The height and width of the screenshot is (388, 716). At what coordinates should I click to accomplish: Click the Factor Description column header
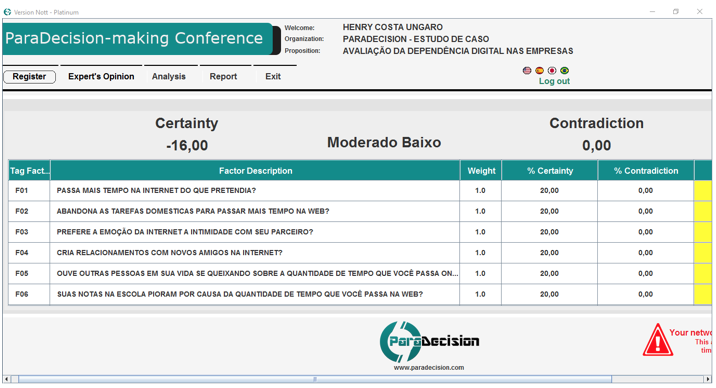click(x=255, y=171)
